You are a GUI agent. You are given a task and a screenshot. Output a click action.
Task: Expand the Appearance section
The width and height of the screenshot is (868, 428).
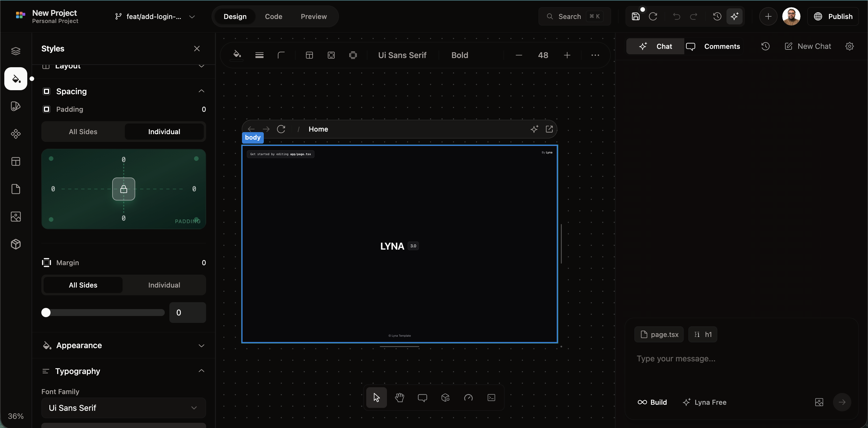201,345
